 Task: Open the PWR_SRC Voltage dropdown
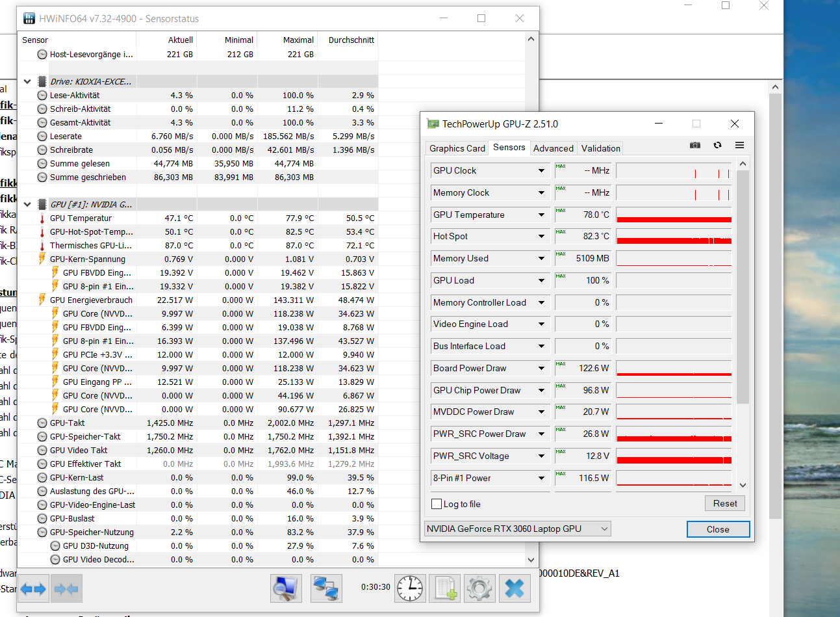[x=541, y=456]
